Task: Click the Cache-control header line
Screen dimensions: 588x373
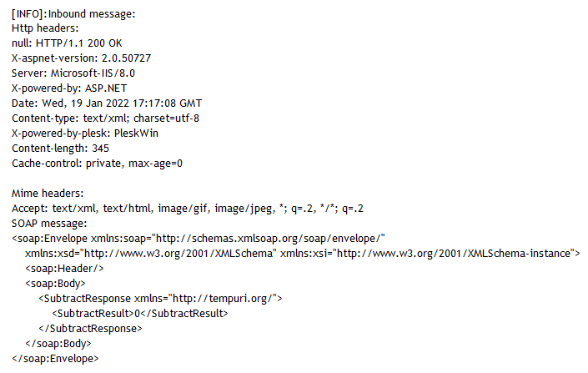Action: click(97, 164)
